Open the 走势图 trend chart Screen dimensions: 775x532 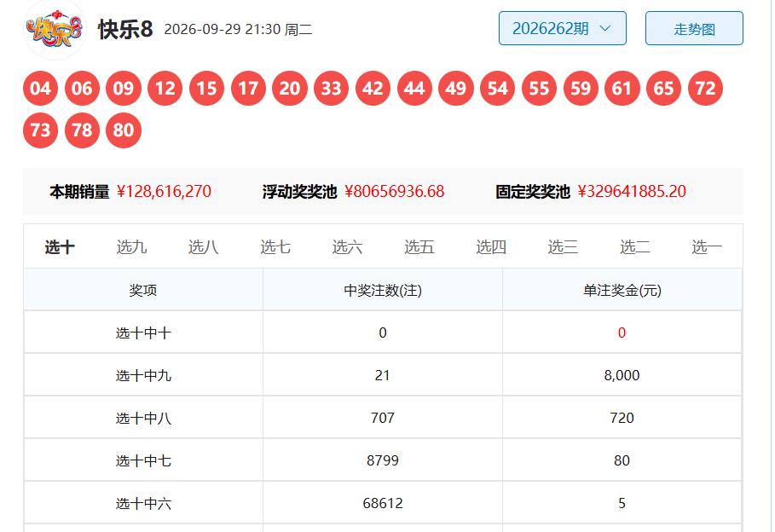pos(694,29)
